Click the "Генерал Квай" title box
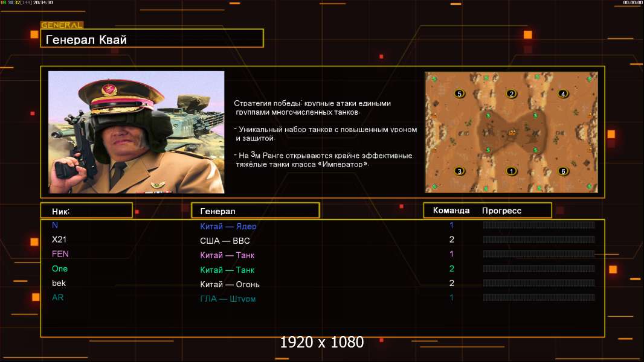 point(152,39)
